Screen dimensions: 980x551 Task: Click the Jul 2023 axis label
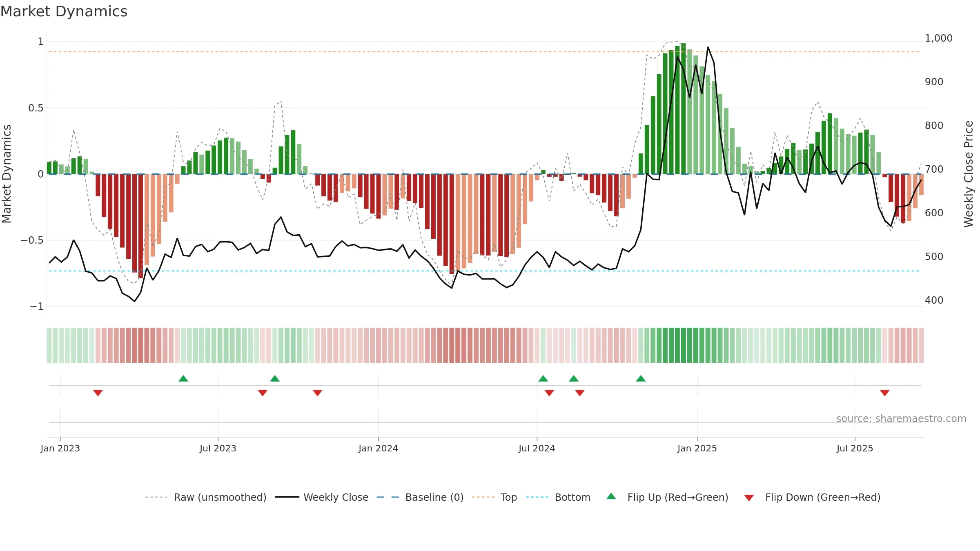click(218, 448)
